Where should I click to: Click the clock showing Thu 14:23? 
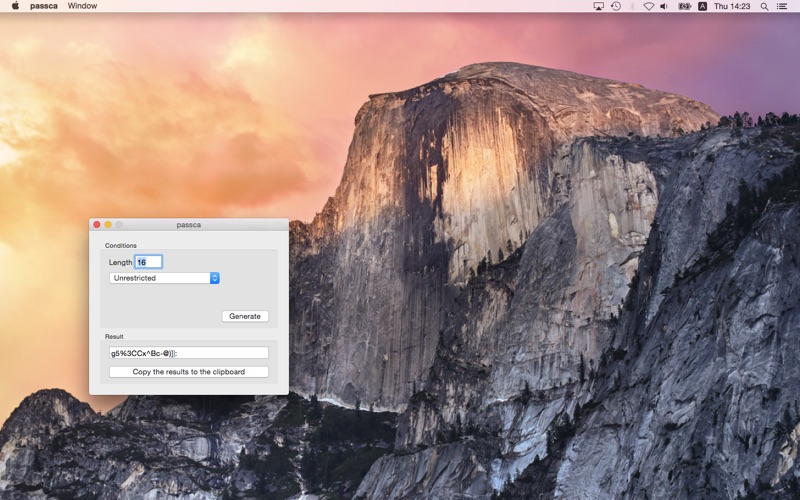point(732,6)
